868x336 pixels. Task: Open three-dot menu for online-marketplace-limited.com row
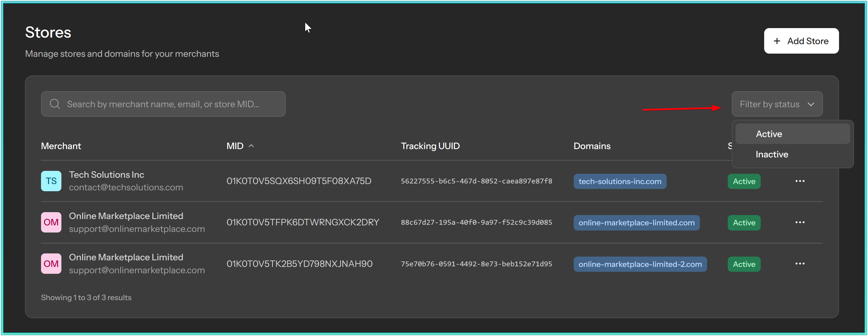click(x=800, y=222)
